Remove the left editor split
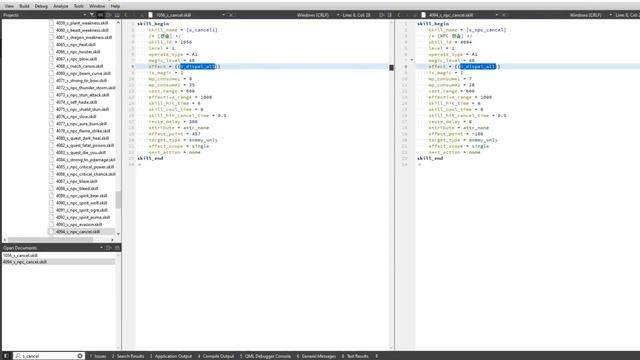This screenshot has width=640, height=360. point(390,15)
